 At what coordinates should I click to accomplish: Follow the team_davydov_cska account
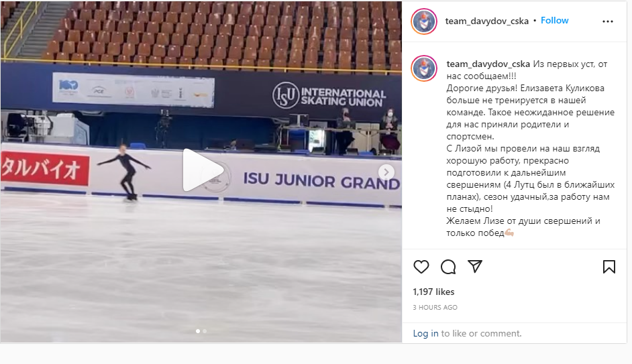tap(555, 21)
